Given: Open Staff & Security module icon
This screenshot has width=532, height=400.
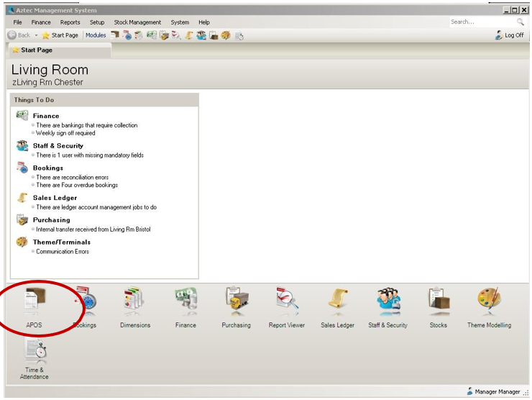Looking at the screenshot, I should (x=387, y=303).
